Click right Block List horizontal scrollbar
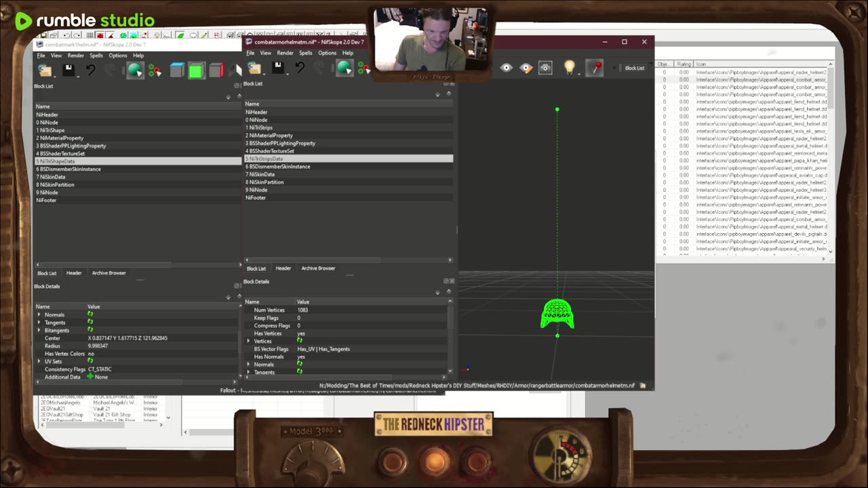868x488 pixels. point(349,260)
